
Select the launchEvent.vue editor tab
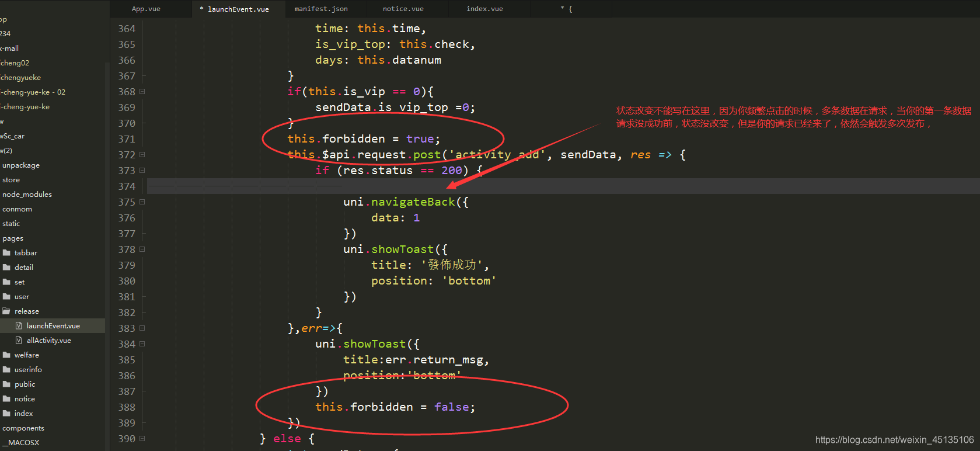click(238, 9)
